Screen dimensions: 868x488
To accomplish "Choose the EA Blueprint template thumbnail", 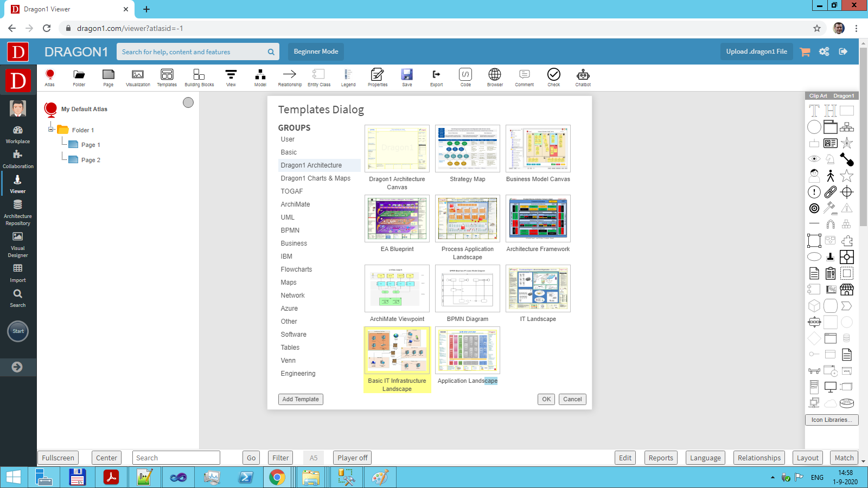I will pyautogui.click(x=397, y=219).
